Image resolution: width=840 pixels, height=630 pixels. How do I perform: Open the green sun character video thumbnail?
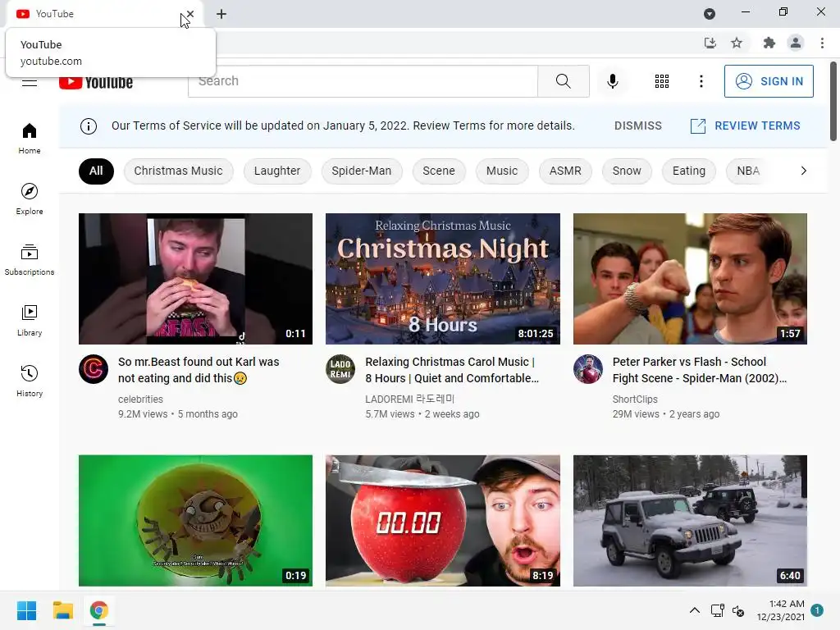(x=195, y=520)
